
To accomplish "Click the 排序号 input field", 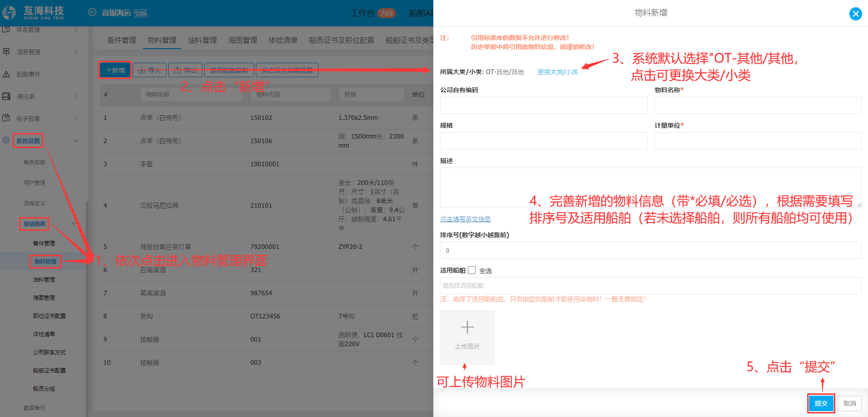I will coord(651,250).
